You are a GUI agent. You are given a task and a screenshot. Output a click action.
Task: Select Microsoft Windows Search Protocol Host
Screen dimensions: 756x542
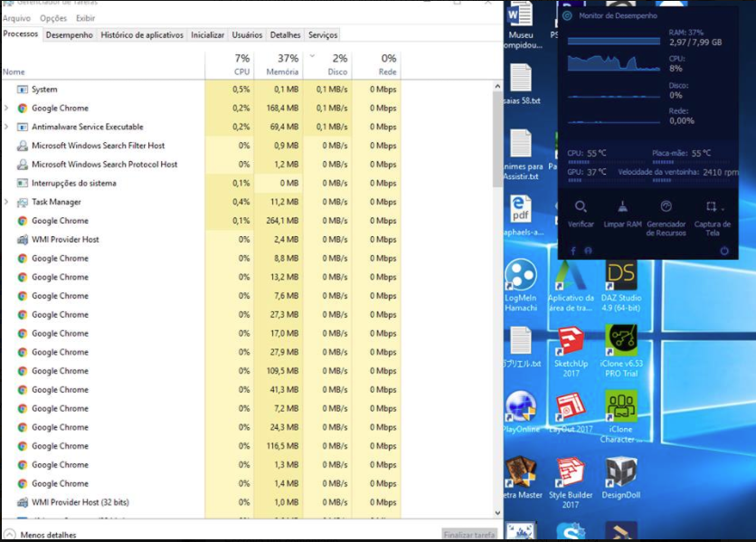(x=201, y=165)
